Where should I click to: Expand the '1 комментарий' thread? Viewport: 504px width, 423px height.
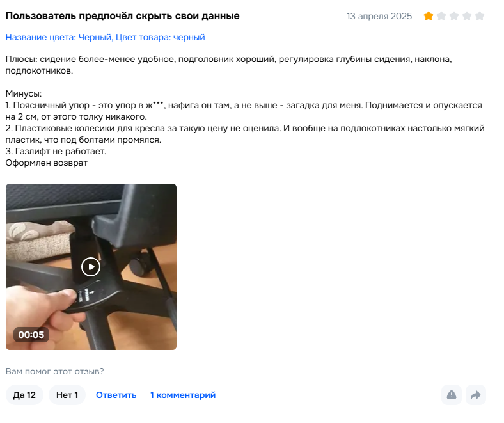point(183,395)
